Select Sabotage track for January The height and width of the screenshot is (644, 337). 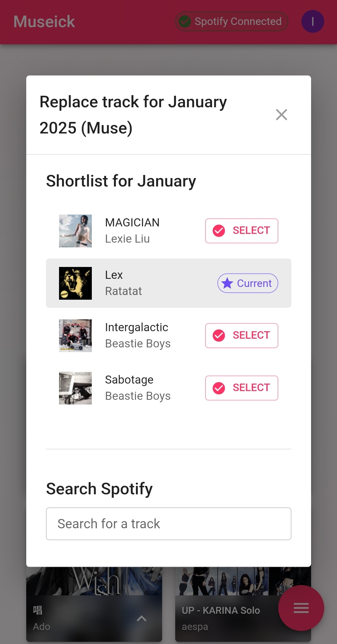pyautogui.click(x=241, y=388)
